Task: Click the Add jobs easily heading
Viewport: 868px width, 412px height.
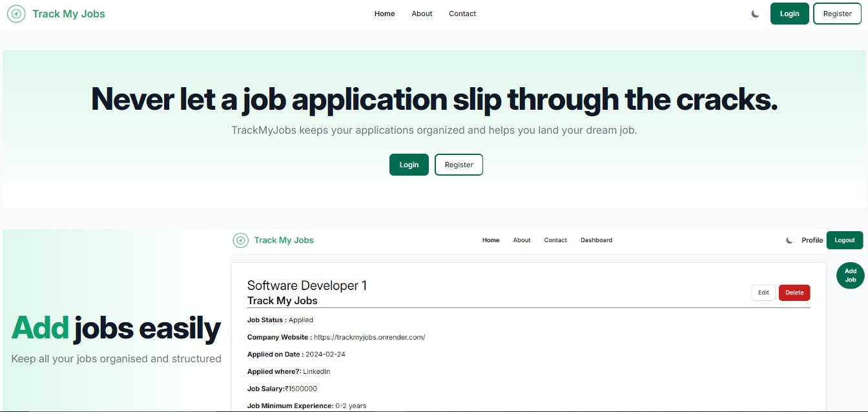Action: click(116, 328)
